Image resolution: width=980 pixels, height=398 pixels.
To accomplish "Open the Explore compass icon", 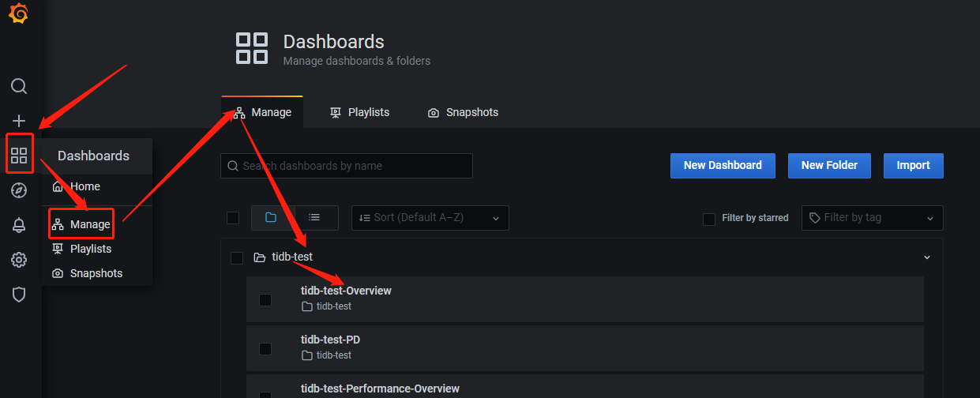I will pyautogui.click(x=19, y=190).
